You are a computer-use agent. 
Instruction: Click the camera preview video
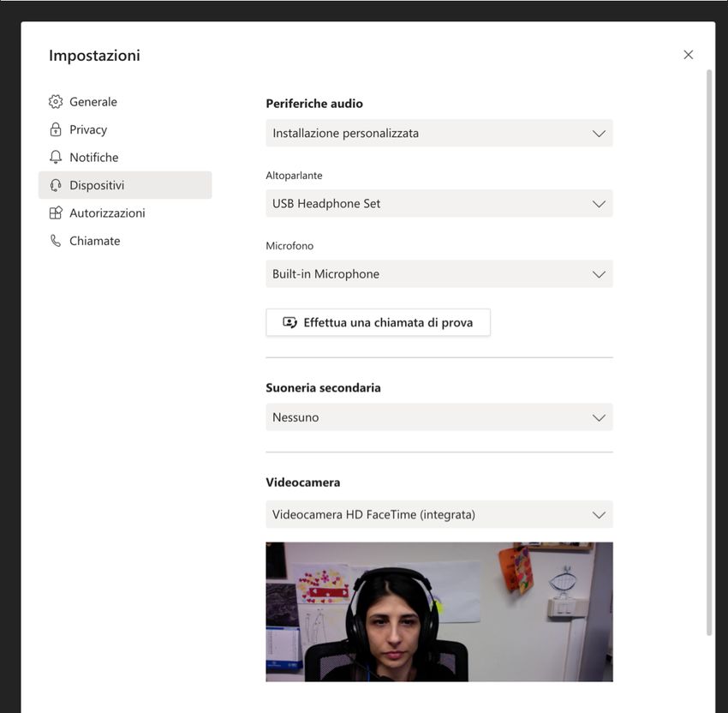click(439, 612)
